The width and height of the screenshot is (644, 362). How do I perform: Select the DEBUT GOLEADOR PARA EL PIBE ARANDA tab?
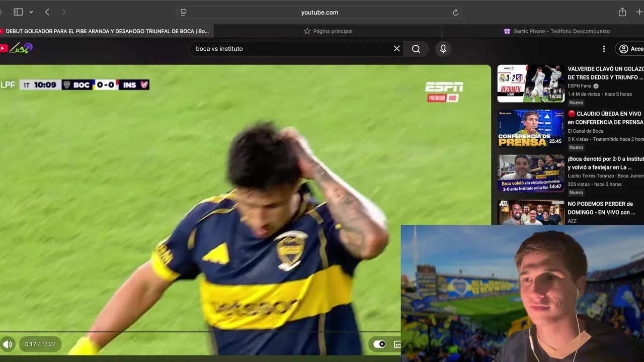[107, 31]
